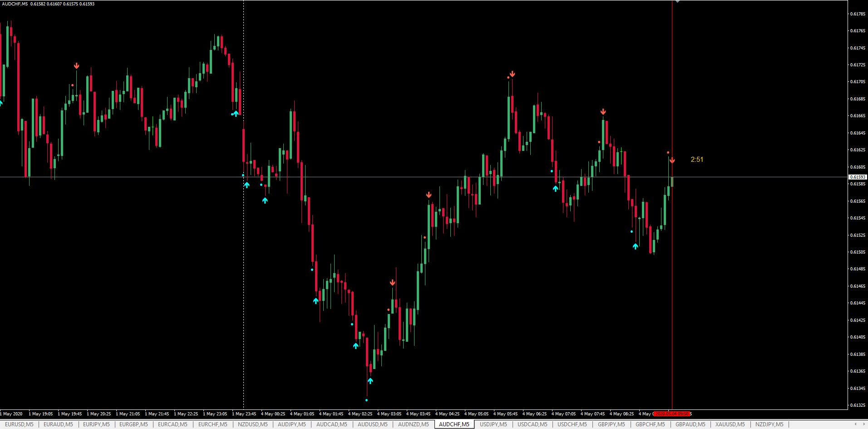Viewport: 868px width, 429px height.
Task: Click the chart shift triangle marker at top
Action: (677, 2)
